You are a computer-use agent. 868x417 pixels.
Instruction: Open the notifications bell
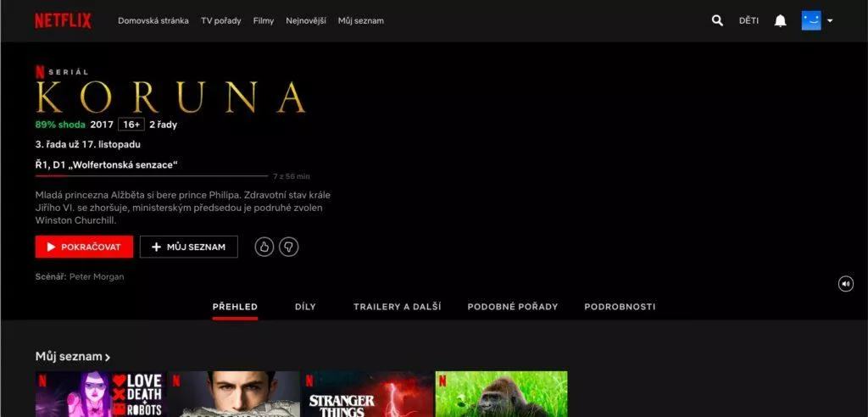click(x=780, y=21)
